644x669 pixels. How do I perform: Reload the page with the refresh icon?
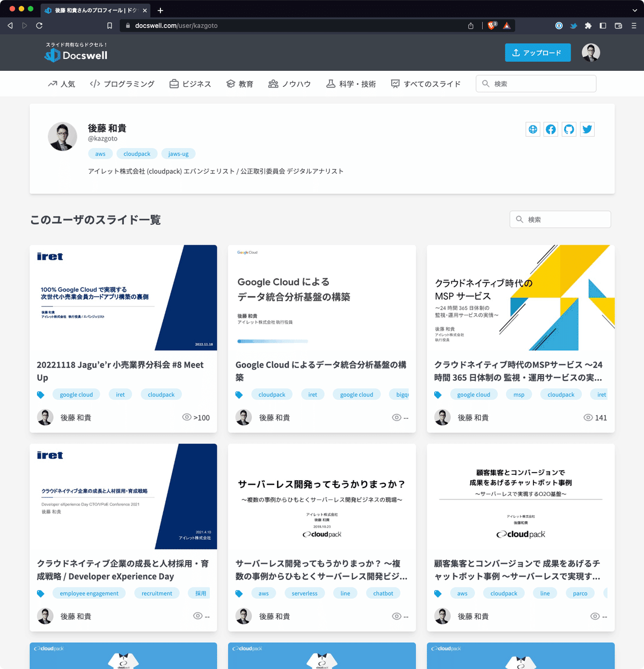pyautogui.click(x=39, y=25)
